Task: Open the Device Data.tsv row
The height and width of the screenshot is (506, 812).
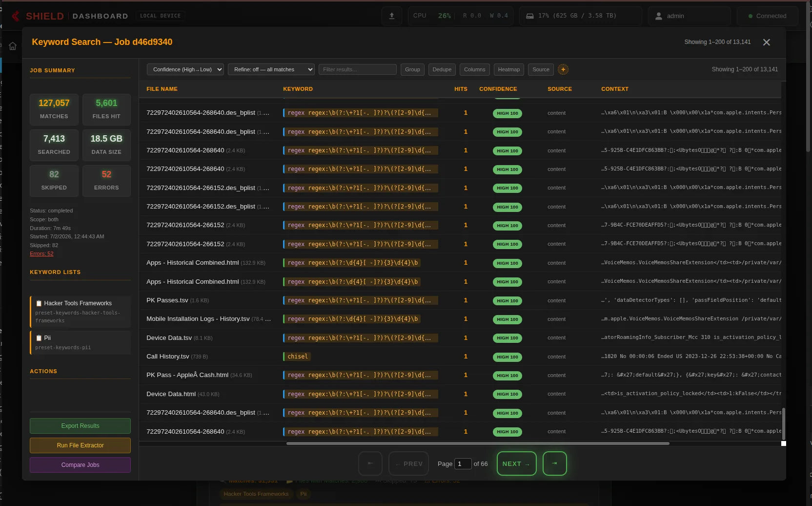Action: pyautogui.click(x=460, y=338)
